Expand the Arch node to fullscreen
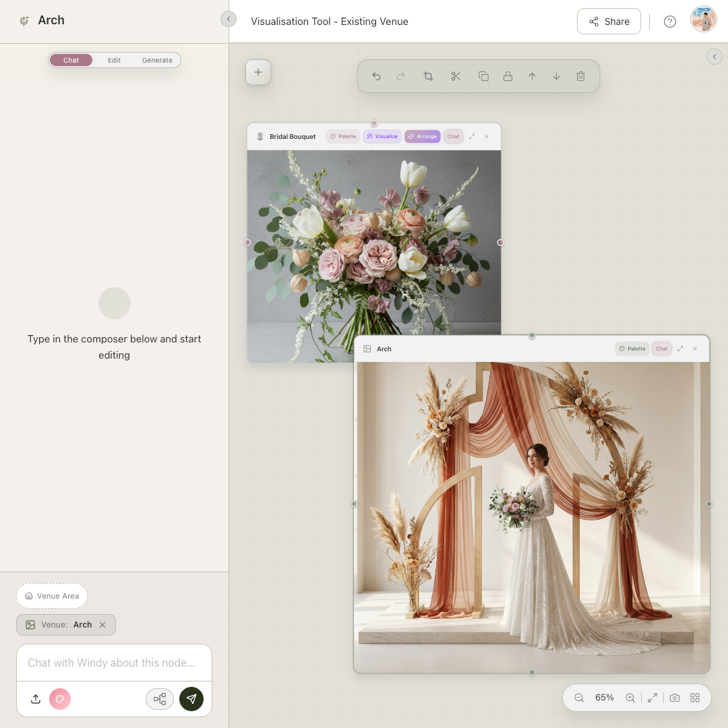Image resolution: width=728 pixels, height=728 pixels. click(680, 348)
